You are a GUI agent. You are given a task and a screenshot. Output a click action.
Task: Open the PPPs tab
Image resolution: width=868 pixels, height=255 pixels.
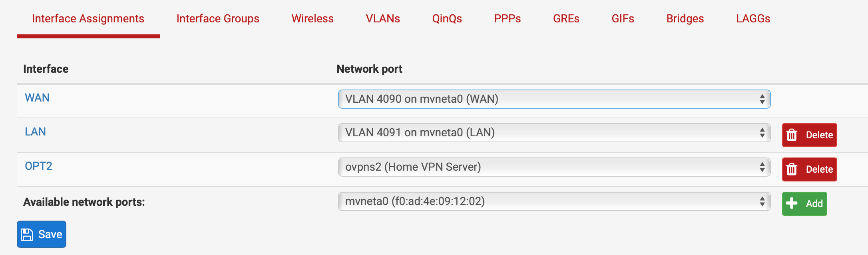coord(508,19)
